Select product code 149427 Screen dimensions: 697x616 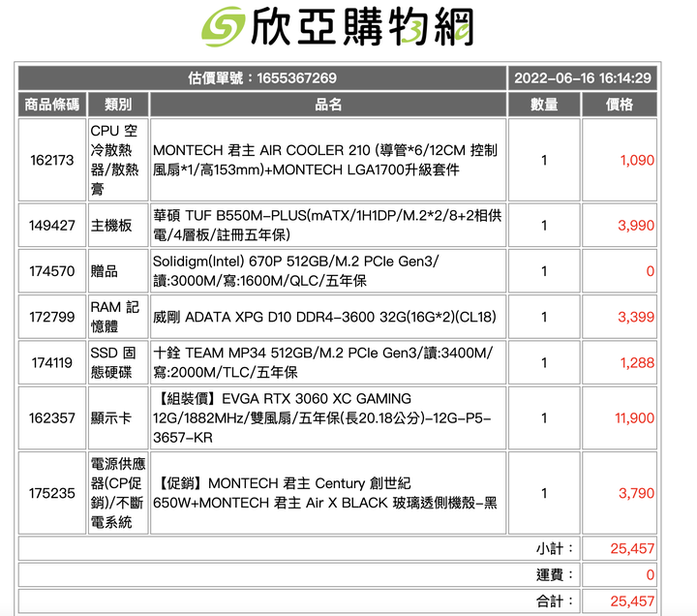(52, 226)
